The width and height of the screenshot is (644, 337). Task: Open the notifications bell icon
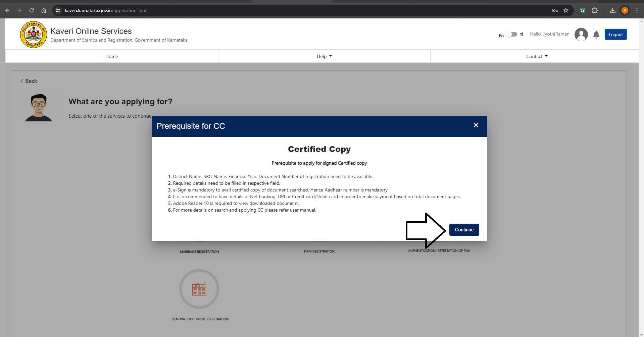596,35
